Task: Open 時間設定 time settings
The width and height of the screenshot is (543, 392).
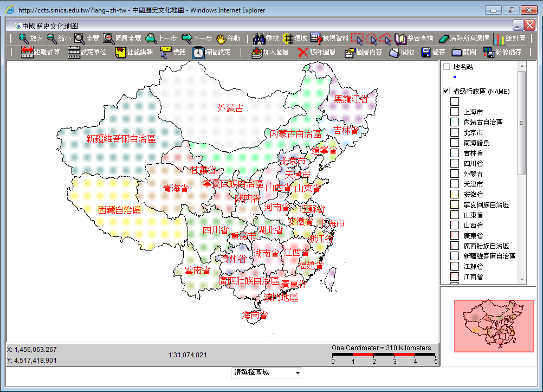Action: pyautogui.click(x=211, y=52)
